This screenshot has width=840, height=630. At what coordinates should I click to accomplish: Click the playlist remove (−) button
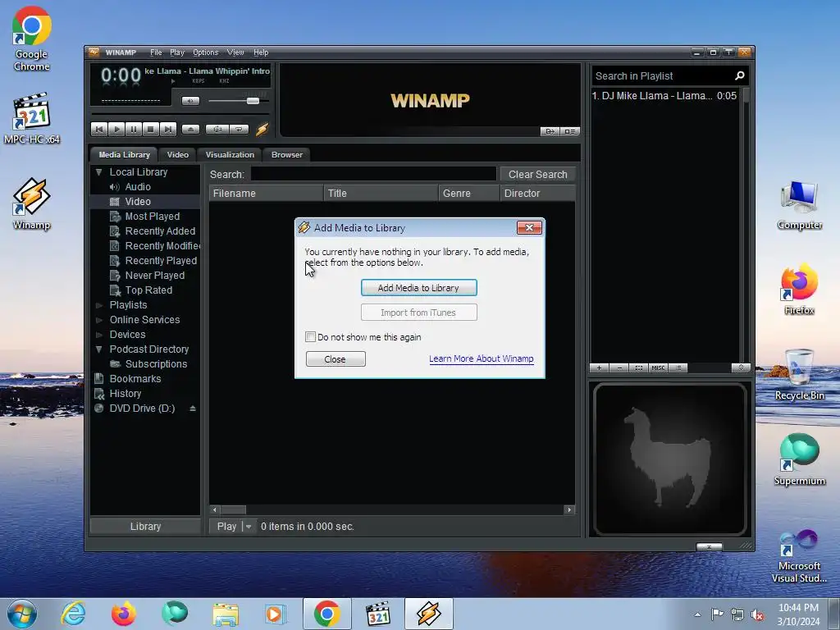tap(619, 368)
